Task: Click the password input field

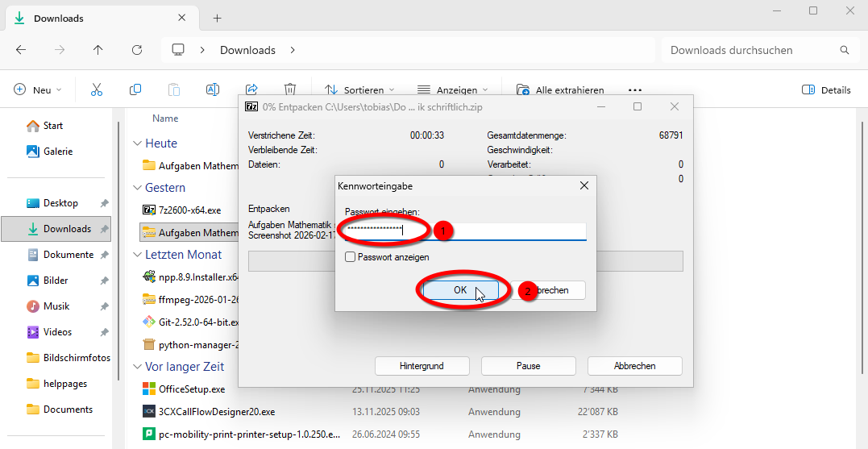Action: [465, 231]
